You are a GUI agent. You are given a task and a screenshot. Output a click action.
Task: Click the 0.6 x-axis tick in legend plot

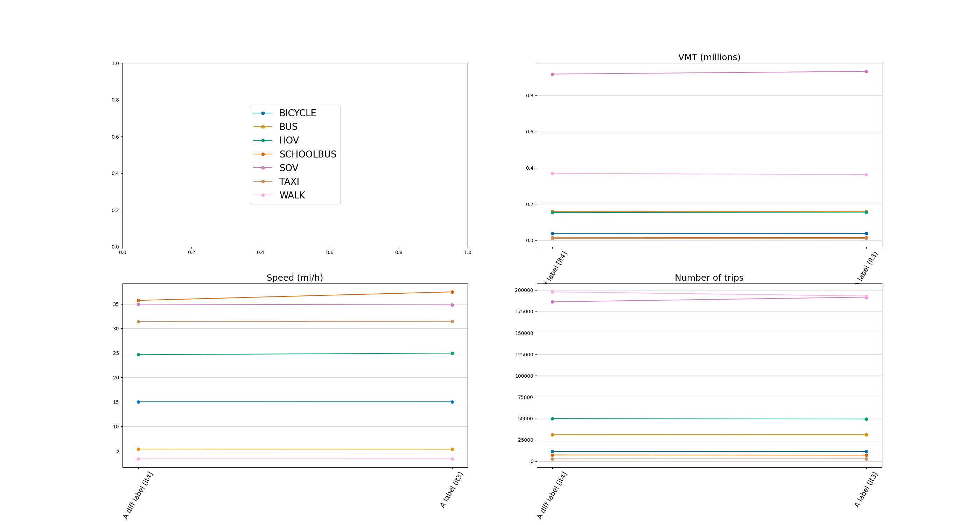329,253
